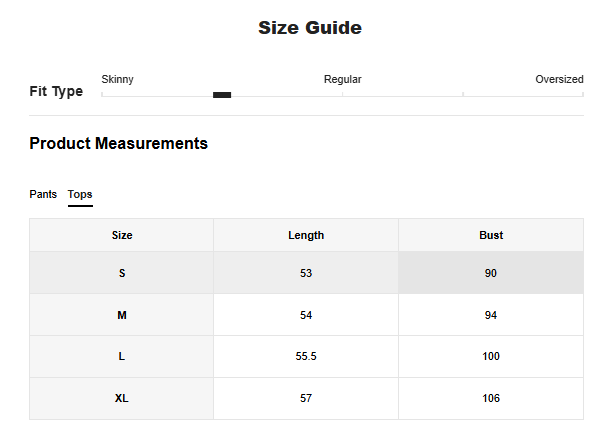Screen dimensions: 607x423
Task: Switch to the Pants tab
Action: point(43,194)
